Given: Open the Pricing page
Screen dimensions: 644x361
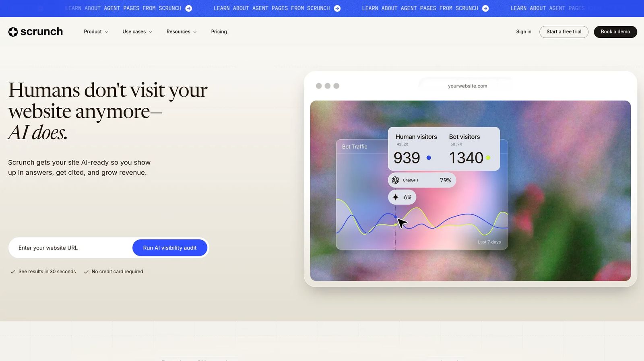Looking at the screenshot, I should [219, 32].
